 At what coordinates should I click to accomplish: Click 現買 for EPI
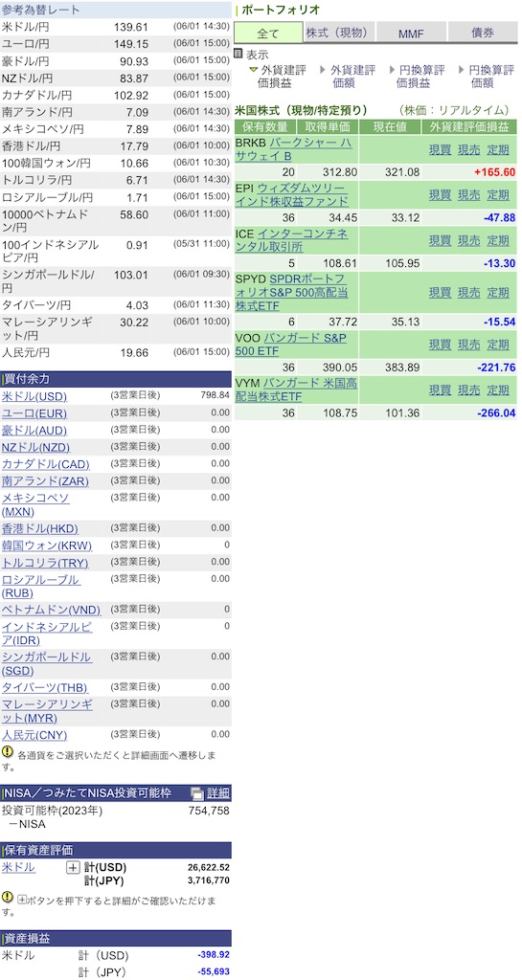(x=440, y=194)
